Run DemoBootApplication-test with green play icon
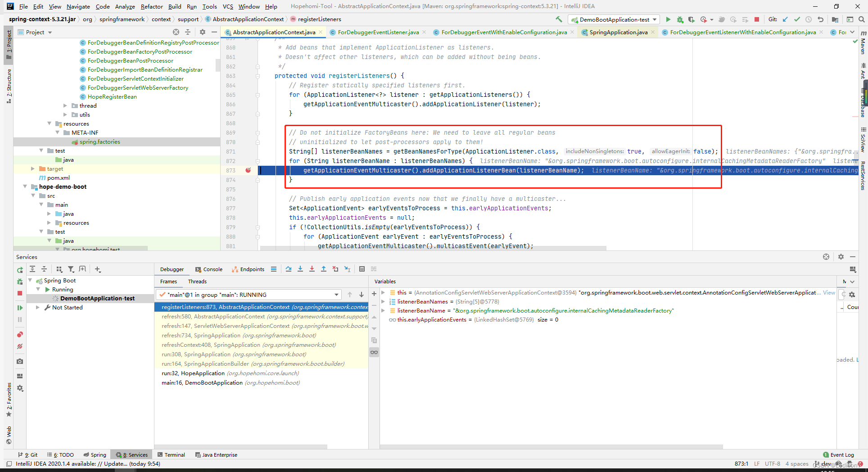The width and height of the screenshot is (868, 472). [x=668, y=19]
